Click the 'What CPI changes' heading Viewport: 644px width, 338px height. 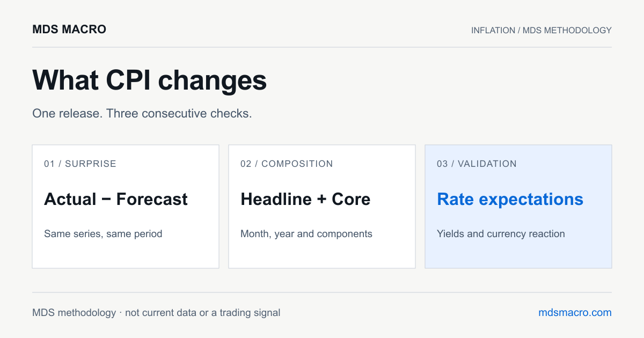149,80
